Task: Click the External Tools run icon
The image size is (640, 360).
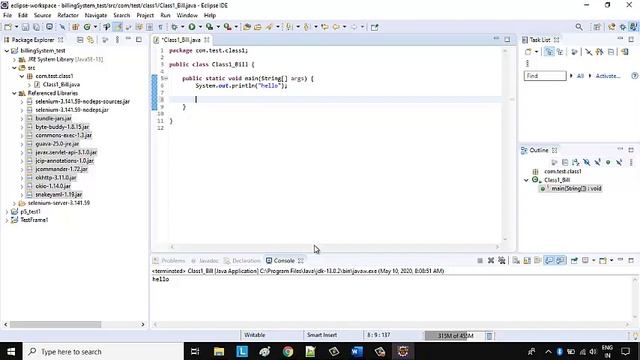Action: tap(227, 27)
